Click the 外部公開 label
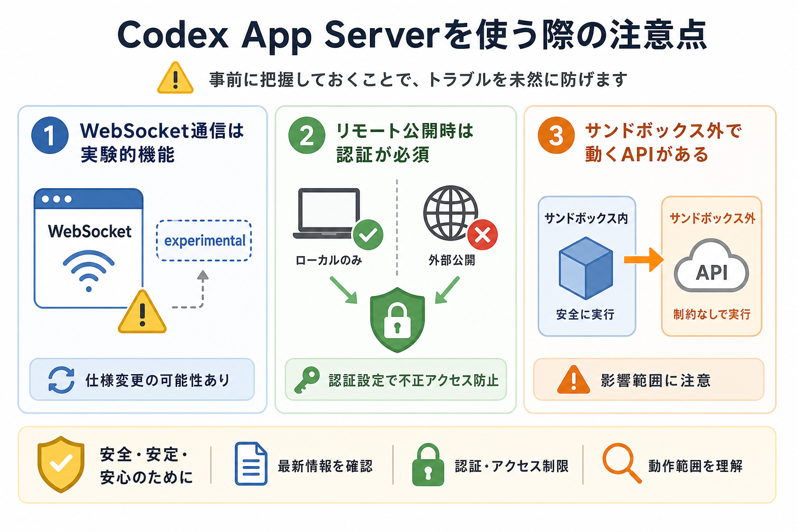 tap(452, 260)
